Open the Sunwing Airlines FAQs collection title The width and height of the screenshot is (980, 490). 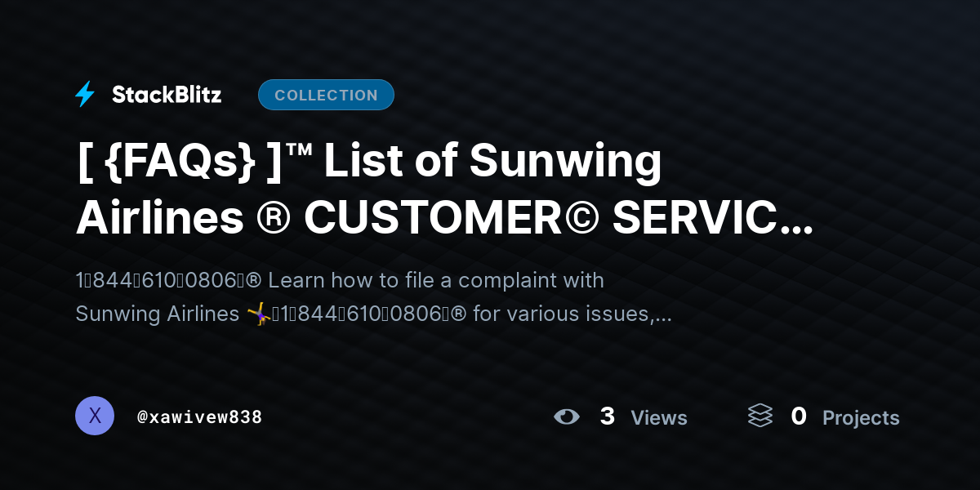click(x=444, y=189)
